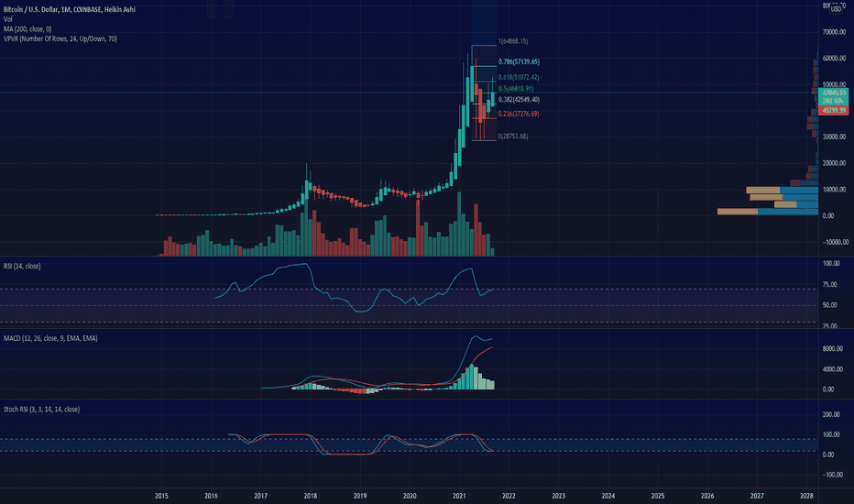Click the 2016 label on the time axis
Viewport: 854px width, 504px height.
point(211,496)
